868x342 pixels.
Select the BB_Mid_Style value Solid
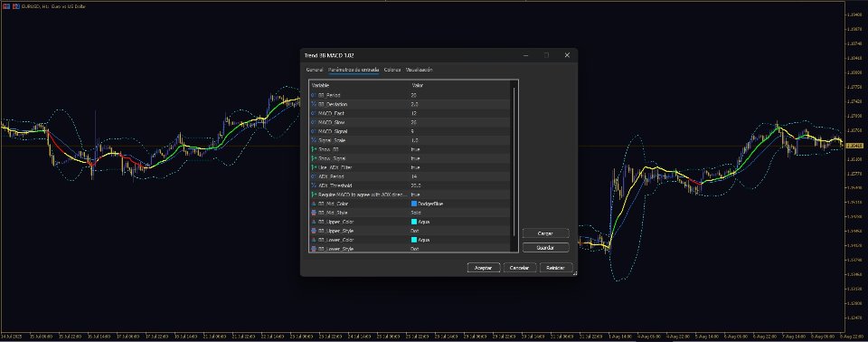[x=416, y=213]
